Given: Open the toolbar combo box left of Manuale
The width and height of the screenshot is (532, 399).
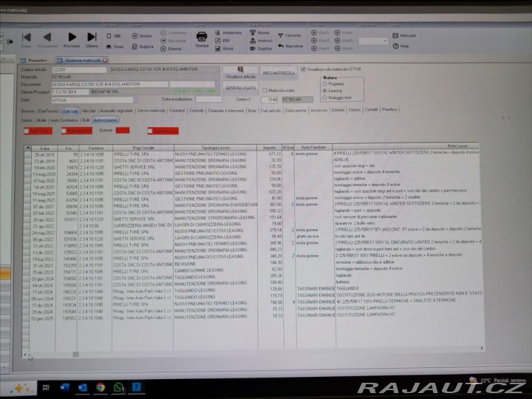Looking at the screenshot, I should coord(373,41).
